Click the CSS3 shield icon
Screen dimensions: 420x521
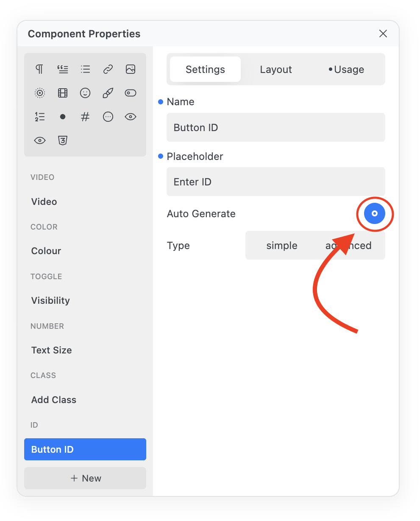[x=63, y=140]
